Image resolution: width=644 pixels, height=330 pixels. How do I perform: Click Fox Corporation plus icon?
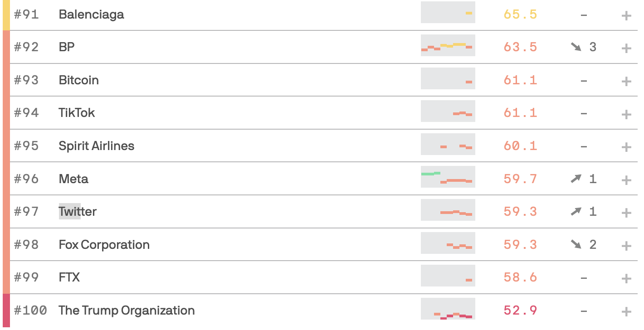tap(626, 246)
